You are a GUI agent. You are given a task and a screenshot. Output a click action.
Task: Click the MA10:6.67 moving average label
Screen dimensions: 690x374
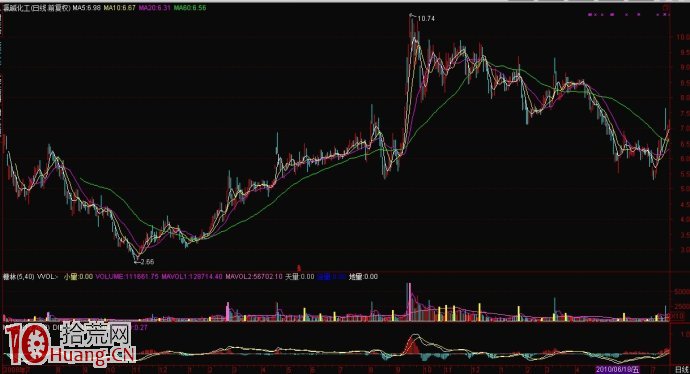119,8
